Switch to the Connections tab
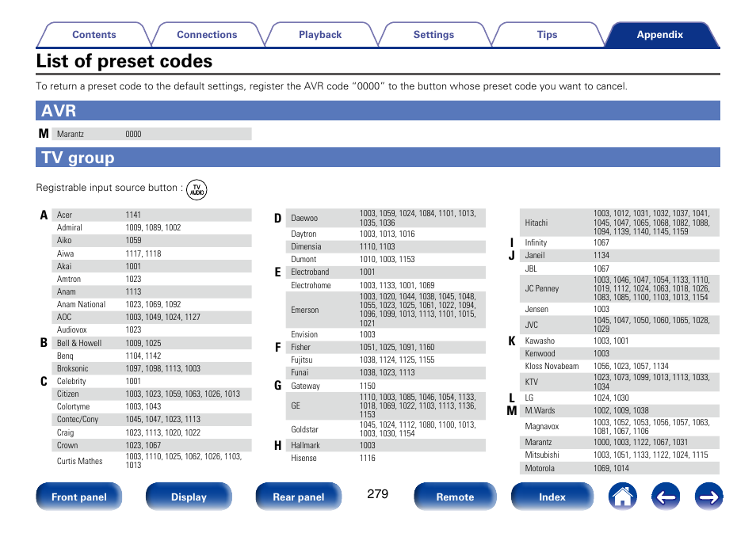 coord(207,35)
